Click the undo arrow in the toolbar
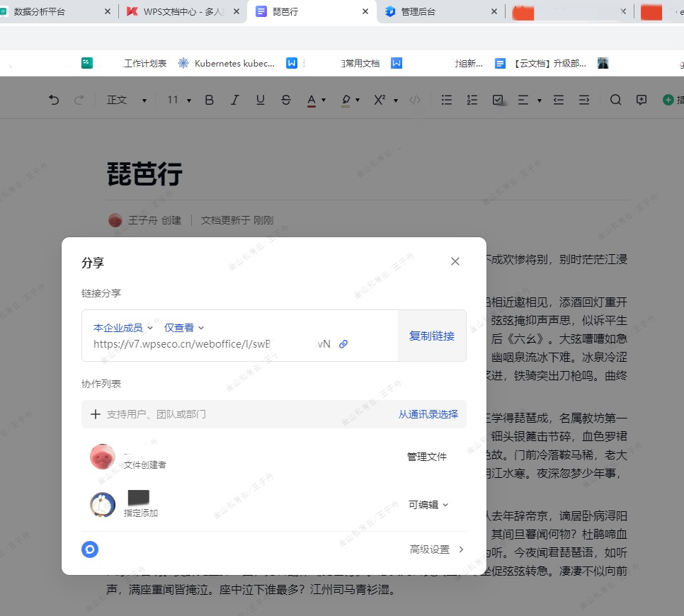684x616 pixels. pos(54,100)
